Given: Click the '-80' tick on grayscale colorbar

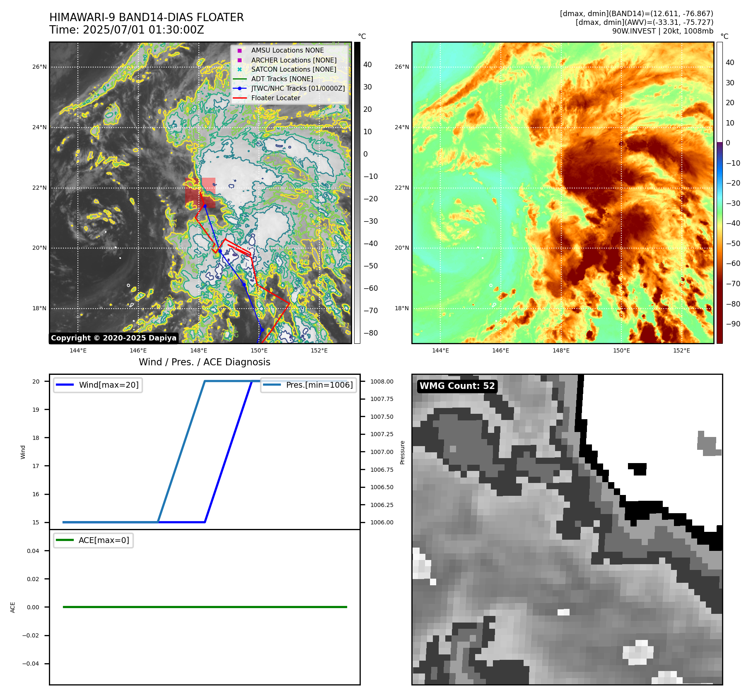Looking at the screenshot, I should [370, 333].
